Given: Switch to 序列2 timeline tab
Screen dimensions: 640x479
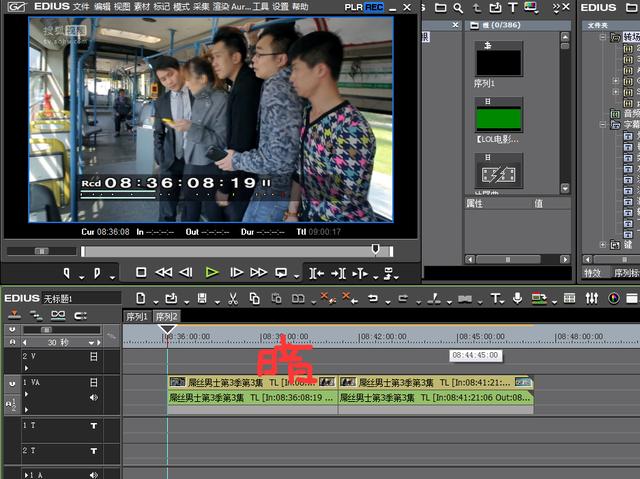Looking at the screenshot, I should coord(167,317).
